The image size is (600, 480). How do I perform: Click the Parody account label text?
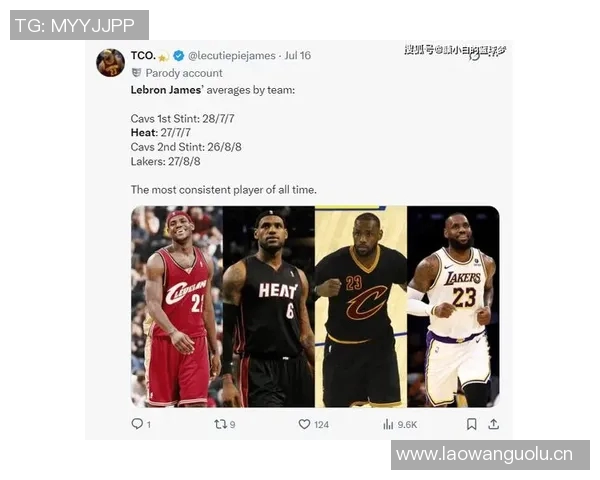click(184, 73)
